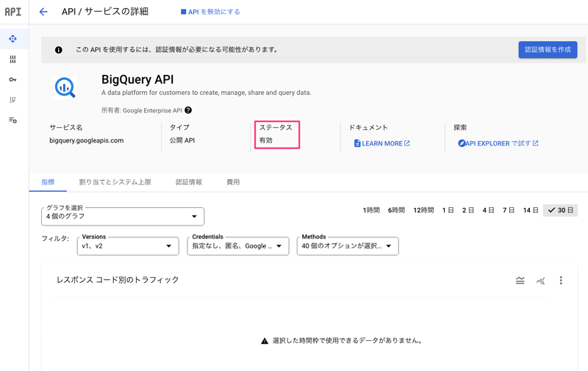
Task: Click the 所有者: Google Enterprise API text
Action: click(x=142, y=110)
